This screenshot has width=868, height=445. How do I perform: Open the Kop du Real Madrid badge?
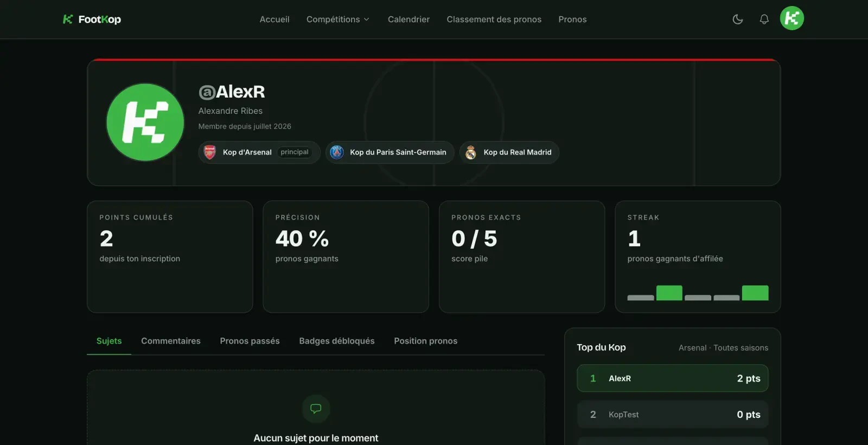(x=509, y=152)
